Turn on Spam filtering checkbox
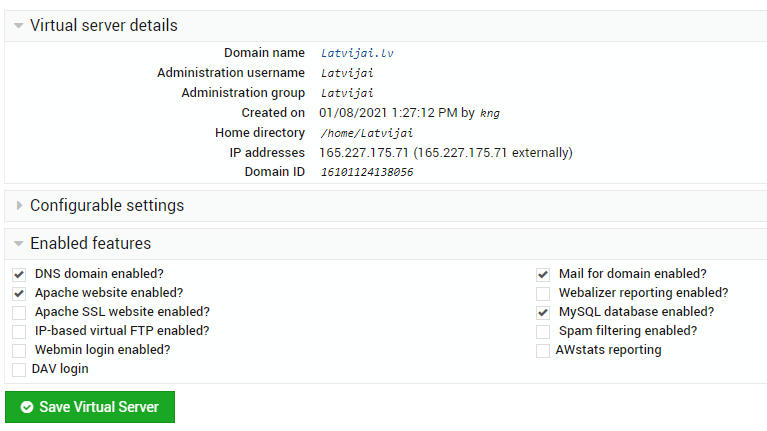 coord(543,332)
